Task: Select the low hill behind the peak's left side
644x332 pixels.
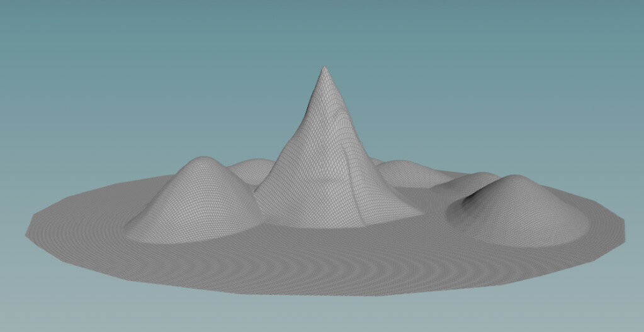Action: click(x=252, y=167)
